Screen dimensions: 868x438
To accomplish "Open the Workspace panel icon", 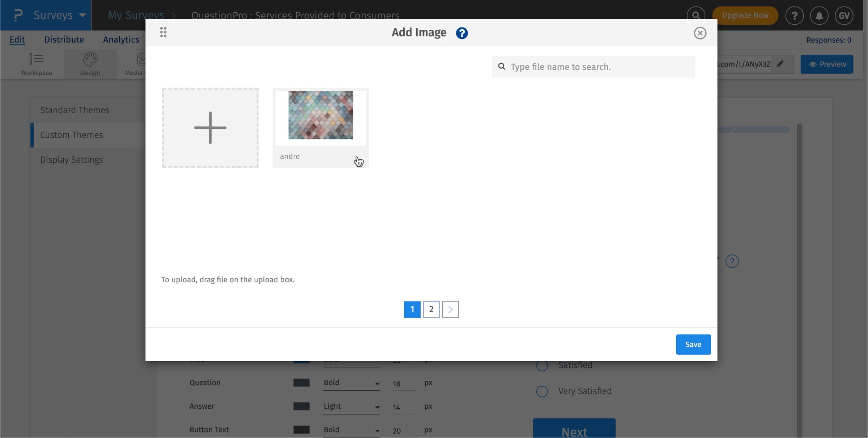I will click(x=36, y=59).
